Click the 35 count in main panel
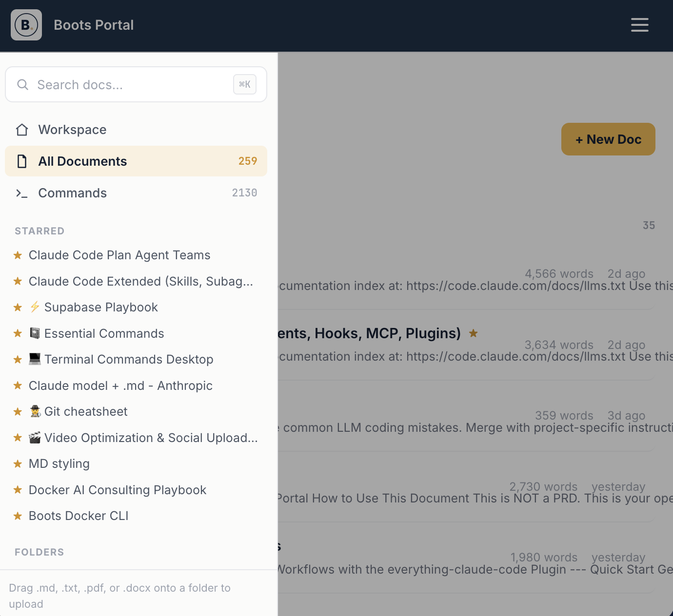The width and height of the screenshot is (673, 616). 649,225
